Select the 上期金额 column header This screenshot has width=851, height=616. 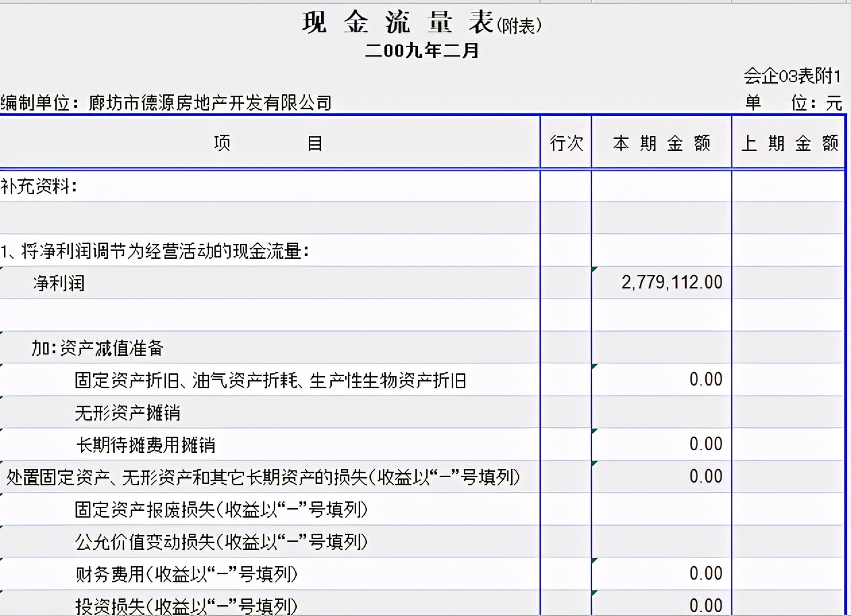coord(789,142)
